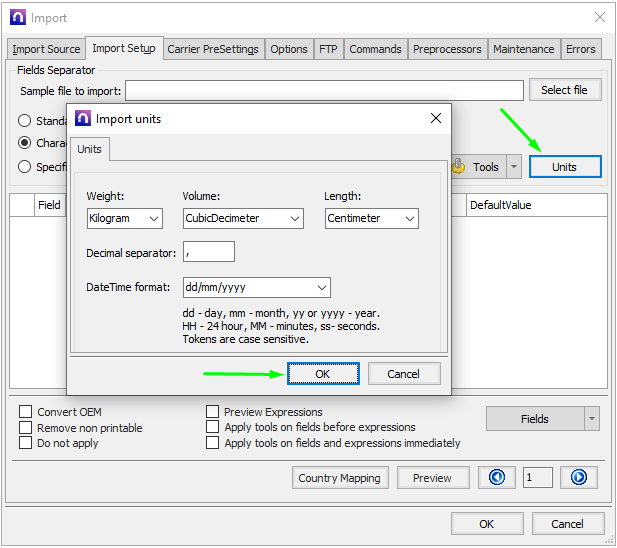Click the Decimal separator input field
The height and width of the screenshot is (548, 617).
point(209,252)
